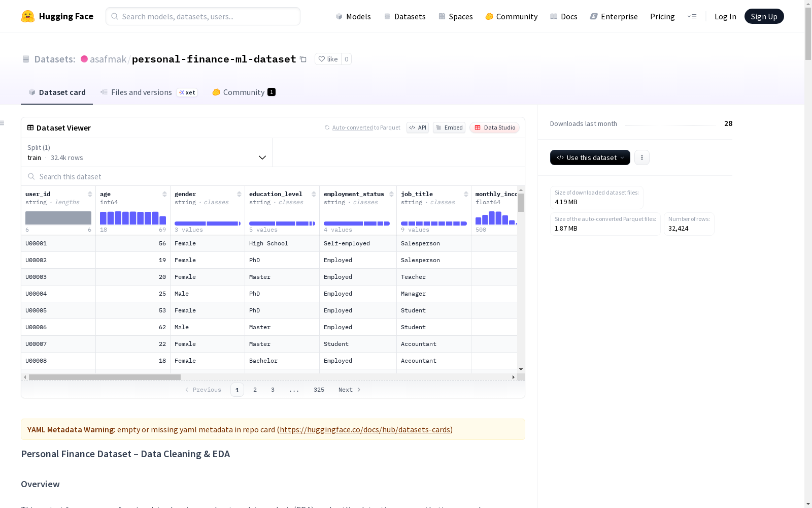Screen dimensions: 812x508
Task: Sort the job_title column
Action: point(466,194)
